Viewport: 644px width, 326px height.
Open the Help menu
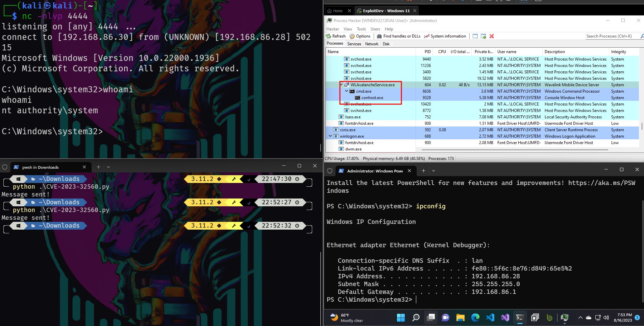(x=389, y=29)
